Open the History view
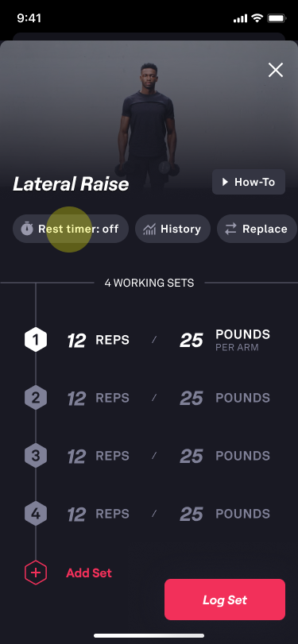This screenshot has height=644, width=298. [x=172, y=229]
